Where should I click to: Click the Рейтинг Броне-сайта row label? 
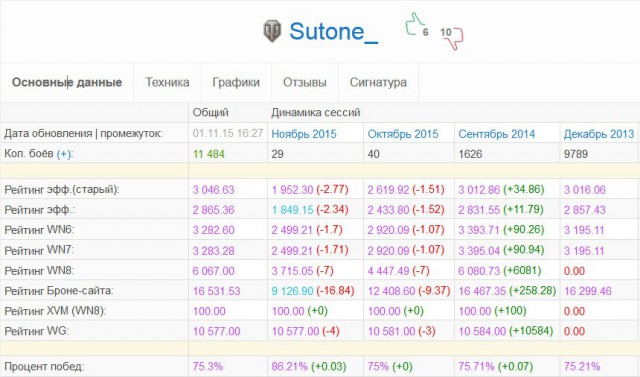59,291
